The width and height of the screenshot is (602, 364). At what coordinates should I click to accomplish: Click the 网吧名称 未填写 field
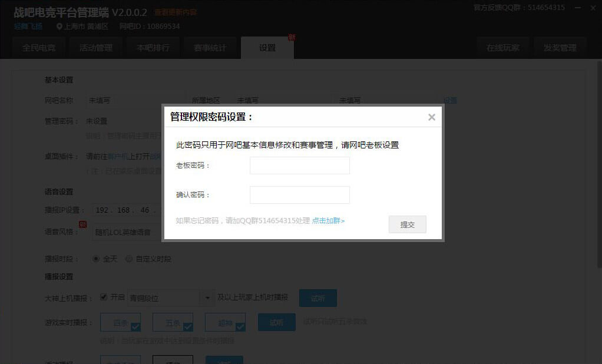pos(134,101)
